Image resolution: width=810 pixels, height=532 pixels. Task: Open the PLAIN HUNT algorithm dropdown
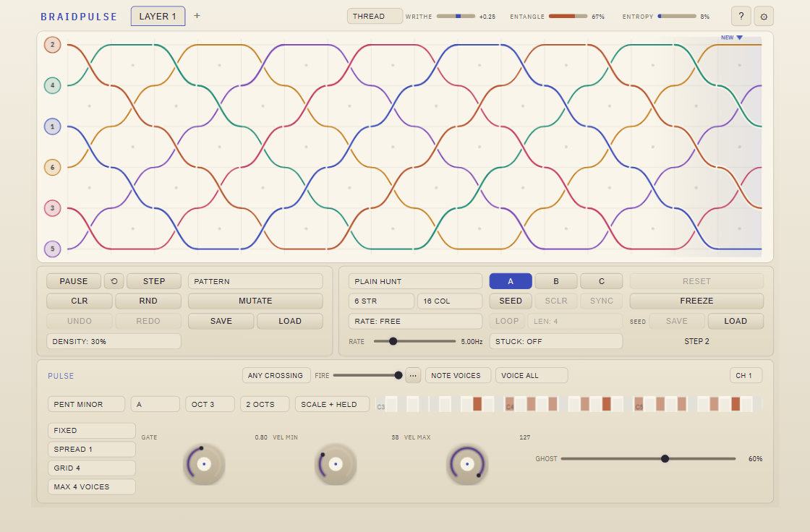415,281
